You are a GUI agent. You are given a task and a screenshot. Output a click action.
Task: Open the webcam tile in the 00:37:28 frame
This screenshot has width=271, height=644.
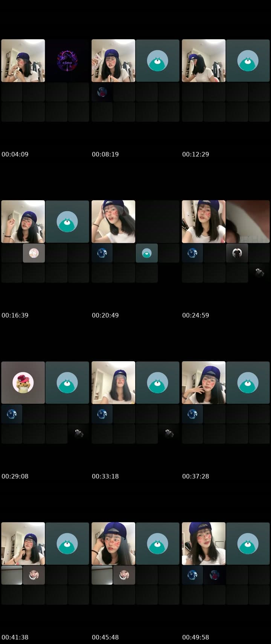(x=204, y=383)
